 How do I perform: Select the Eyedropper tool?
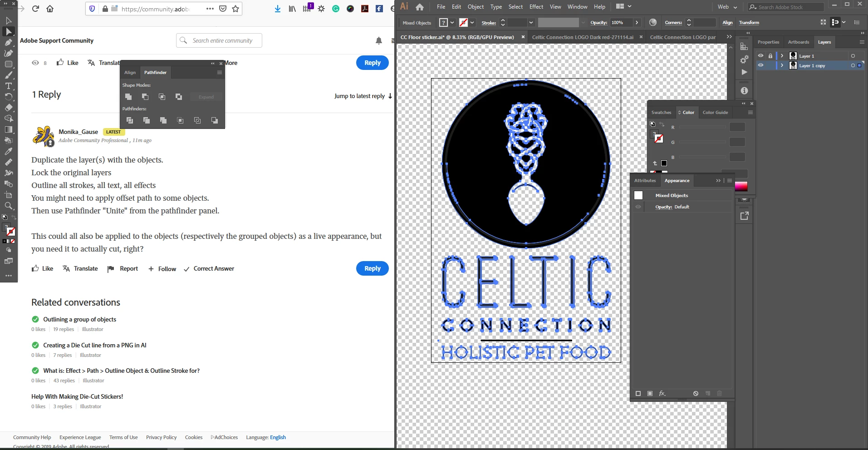[x=9, y=151]
